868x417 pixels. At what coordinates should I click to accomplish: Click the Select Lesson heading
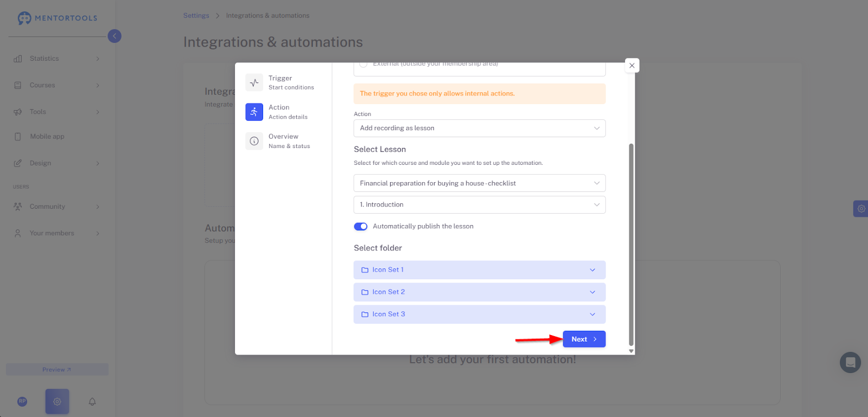380,150
